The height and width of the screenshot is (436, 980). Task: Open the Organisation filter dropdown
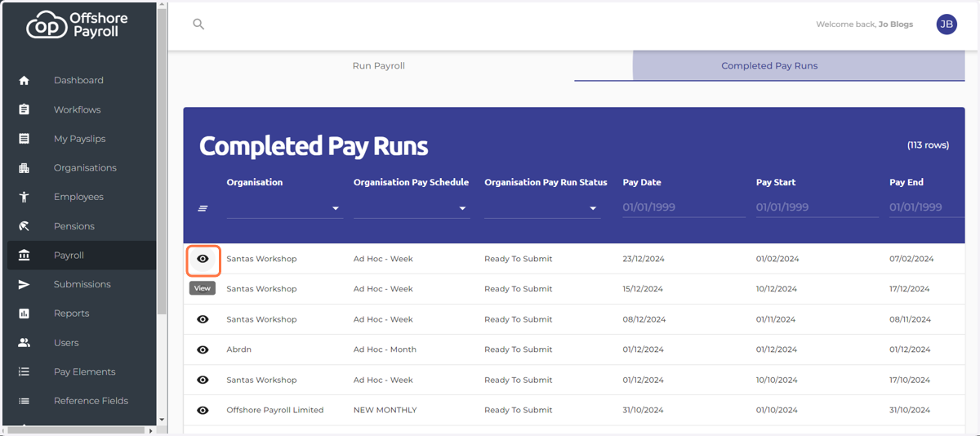point(284,208)
